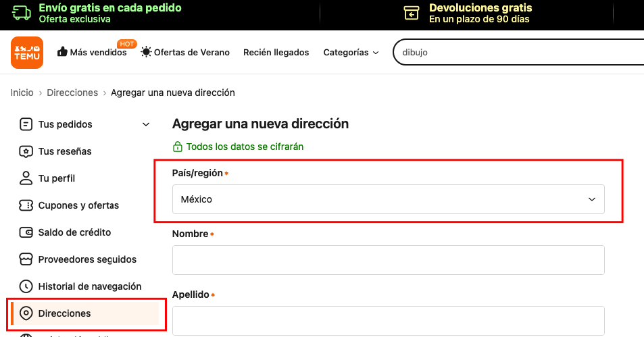The height and width of the screenshot is (337, 644).
Task: Open Recién llegados in the top navigation
Action: pos(276,52)
